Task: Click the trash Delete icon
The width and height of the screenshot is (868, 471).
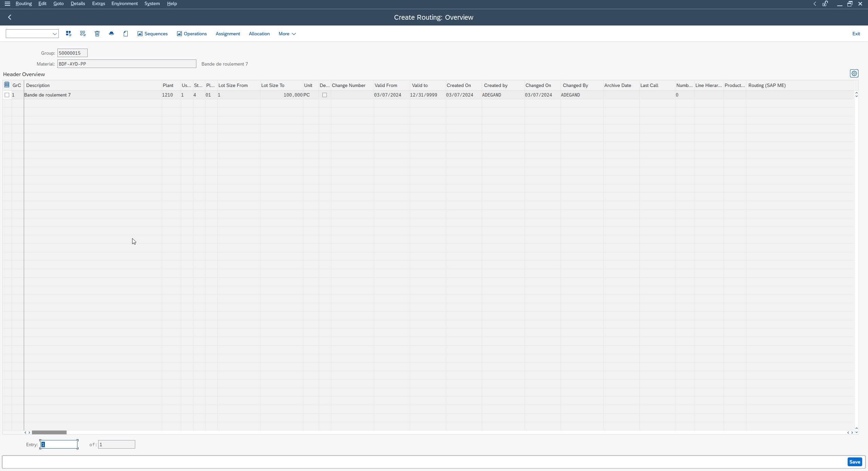Action: pos(97,34)
